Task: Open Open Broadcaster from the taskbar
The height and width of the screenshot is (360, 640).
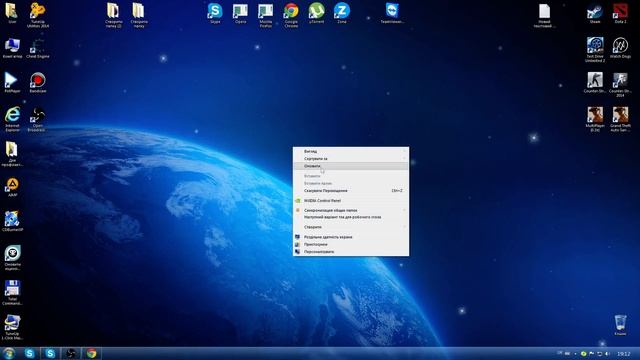Action: point(71,353)
